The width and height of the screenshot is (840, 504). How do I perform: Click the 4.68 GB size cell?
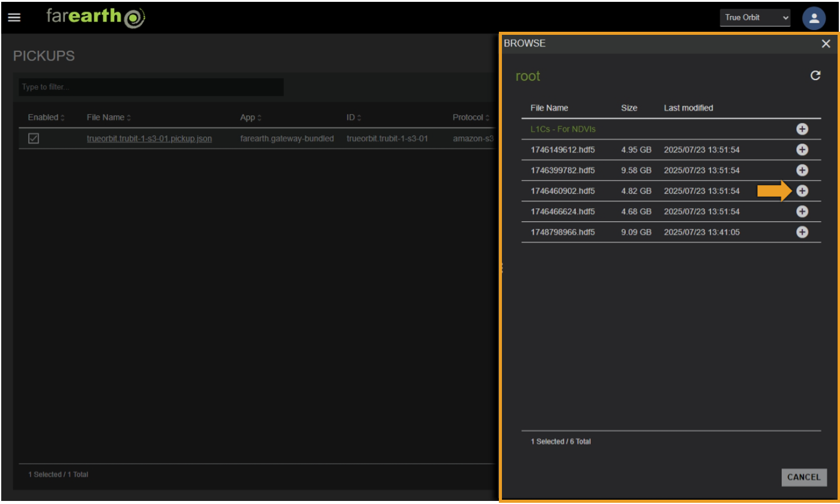[636, 211]
